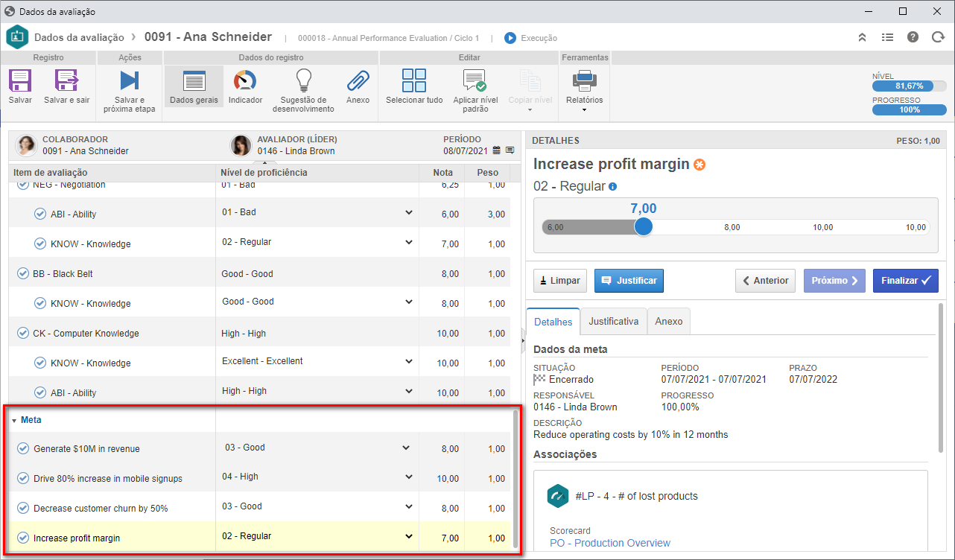Click the panel splitter collapse arrow
This screenshot has height=560, width=955.
[x=523, y=340]
